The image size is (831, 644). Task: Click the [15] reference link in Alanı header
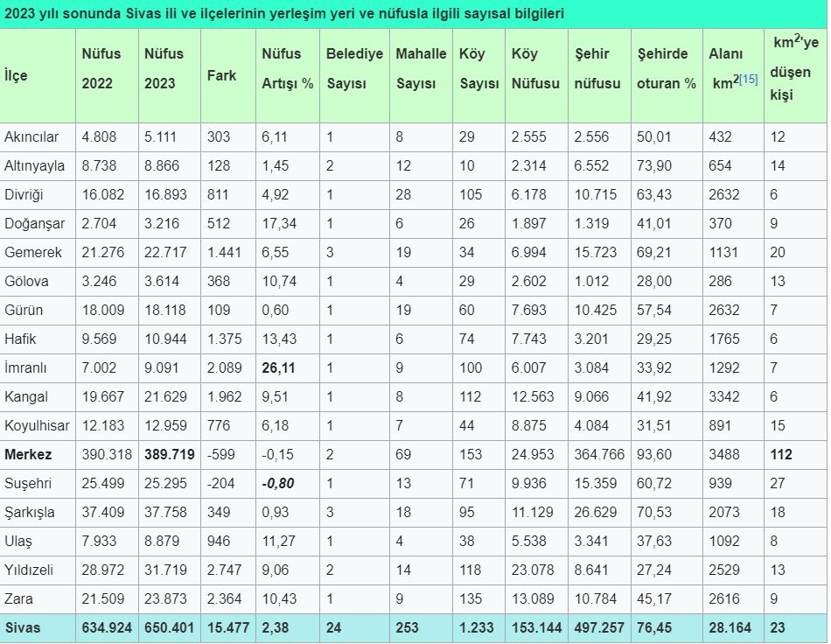[748, 80]
